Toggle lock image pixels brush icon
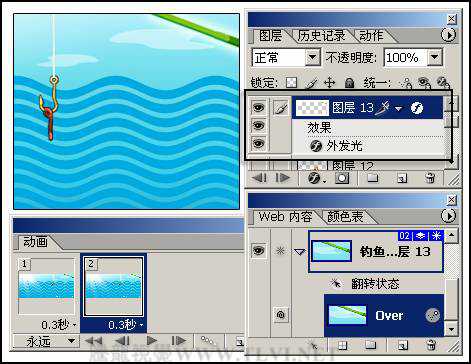 tap(311, 82)
